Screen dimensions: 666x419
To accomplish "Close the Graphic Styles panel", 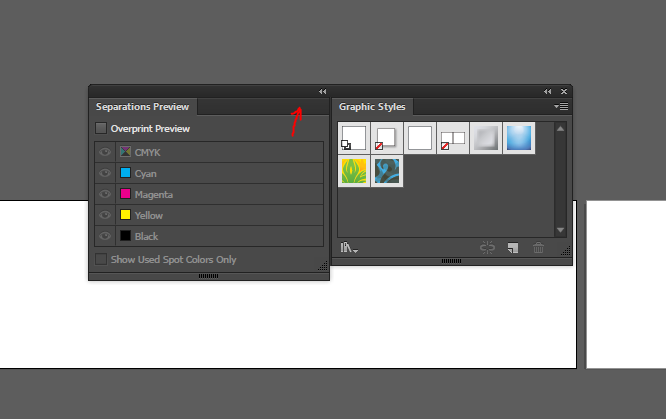I will [564, 91].
